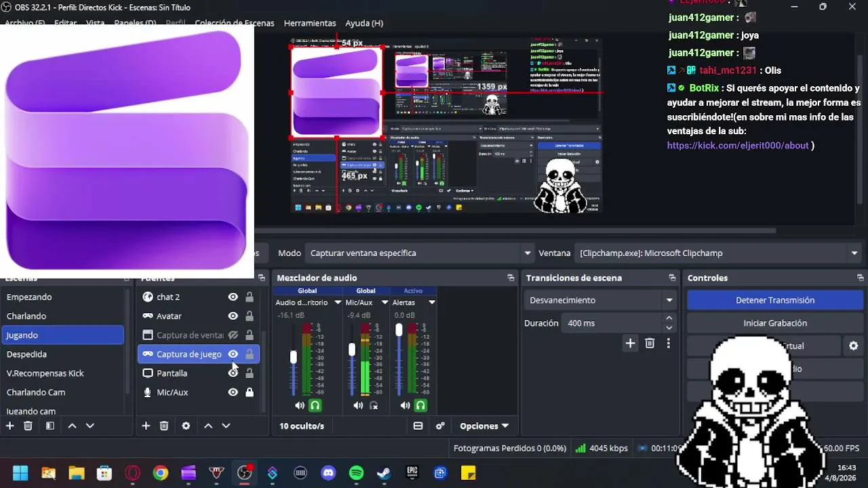This screenshot has width=868, height=488.
Task: Mute the Mic/Aux speaker icon
Action: [358, 405]
